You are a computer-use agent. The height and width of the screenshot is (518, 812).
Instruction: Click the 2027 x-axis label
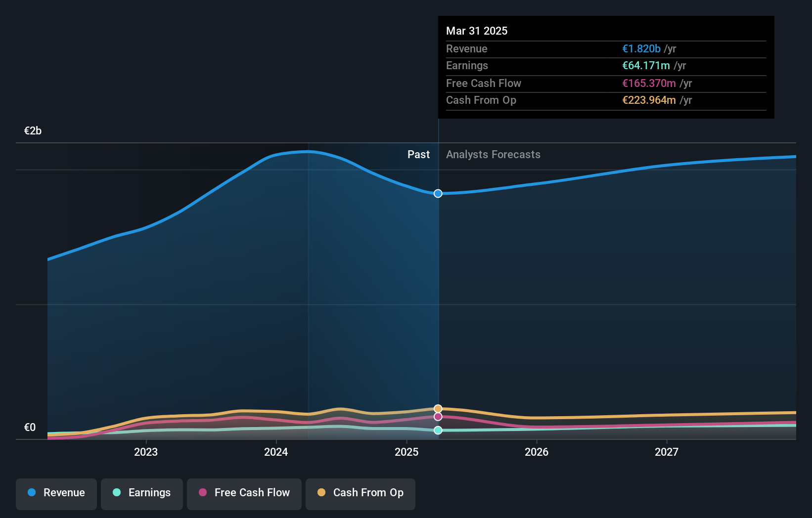click(x=667, y=452)
